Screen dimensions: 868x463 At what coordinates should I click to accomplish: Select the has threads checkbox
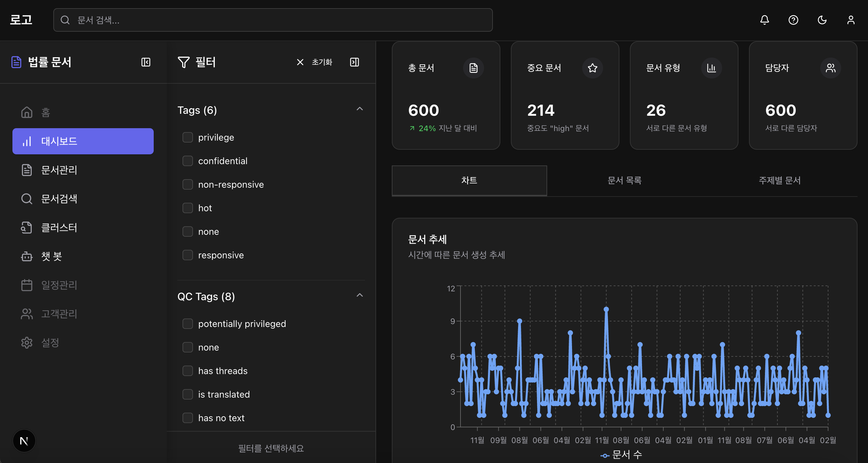point(188,371)
